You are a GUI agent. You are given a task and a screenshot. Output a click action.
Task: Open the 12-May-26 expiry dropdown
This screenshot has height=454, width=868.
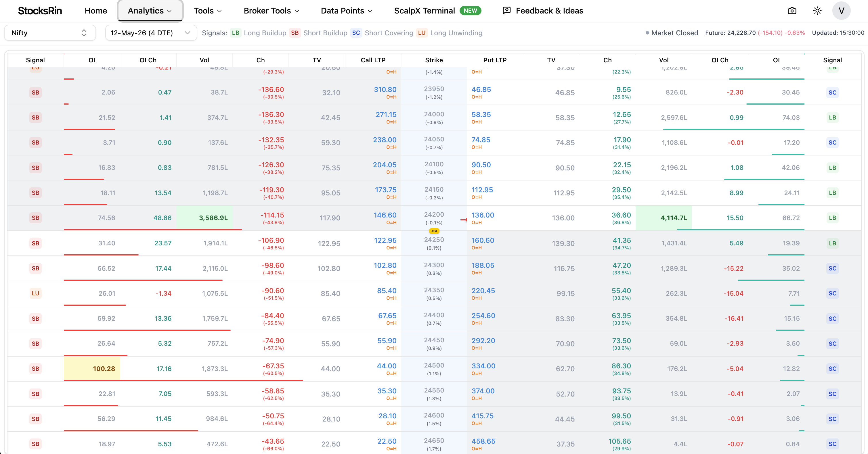pos(151,33)
